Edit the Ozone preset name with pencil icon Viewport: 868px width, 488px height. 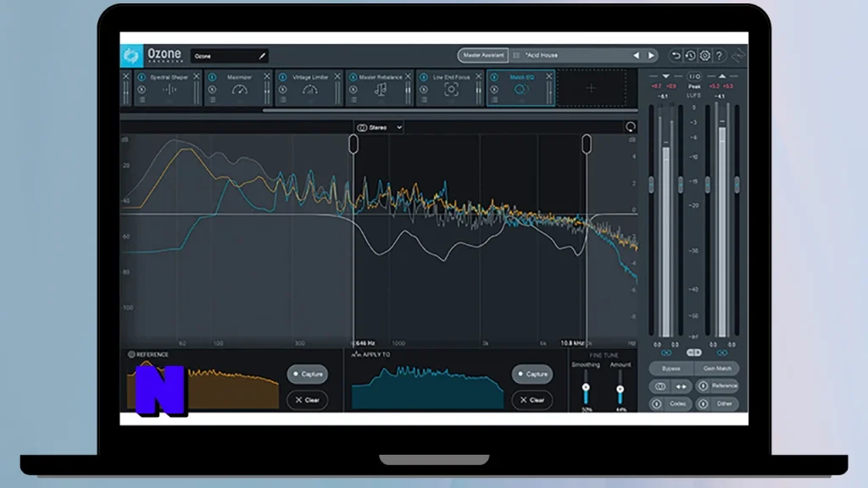click(x=262, y=56)
